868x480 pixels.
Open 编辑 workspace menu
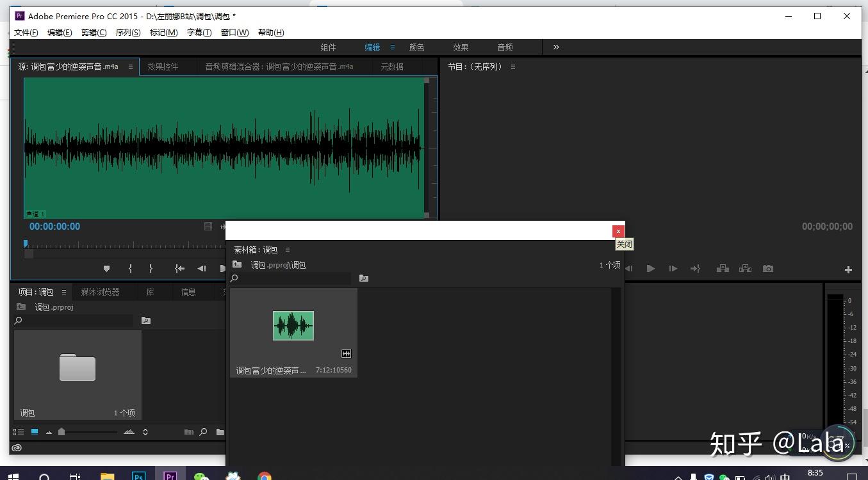393,47
